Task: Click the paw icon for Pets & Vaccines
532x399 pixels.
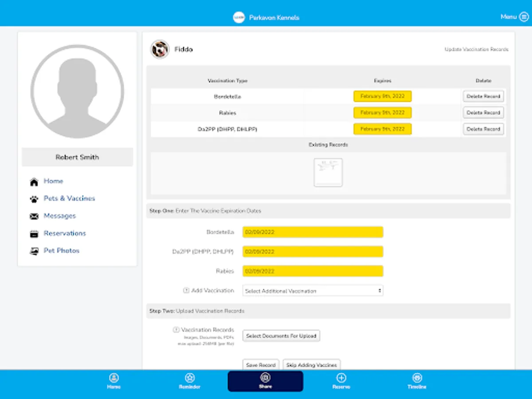Action: coord(34,199)
